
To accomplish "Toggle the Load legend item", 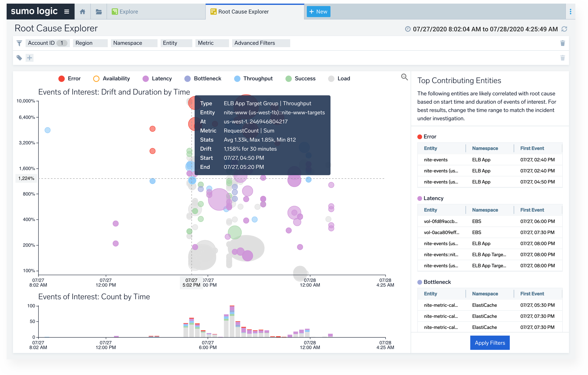I will tap(339, 79).
